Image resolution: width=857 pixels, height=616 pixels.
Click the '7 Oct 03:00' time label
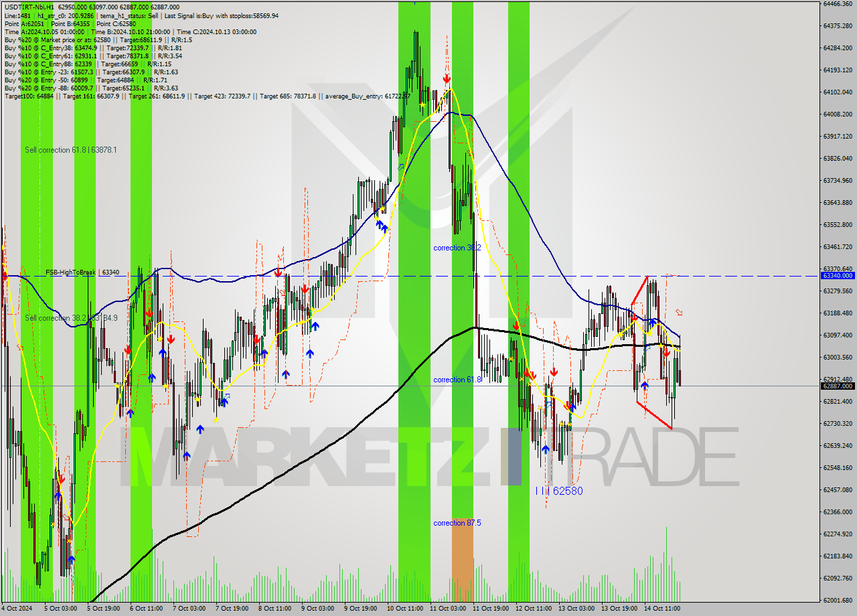pos(189,609)
